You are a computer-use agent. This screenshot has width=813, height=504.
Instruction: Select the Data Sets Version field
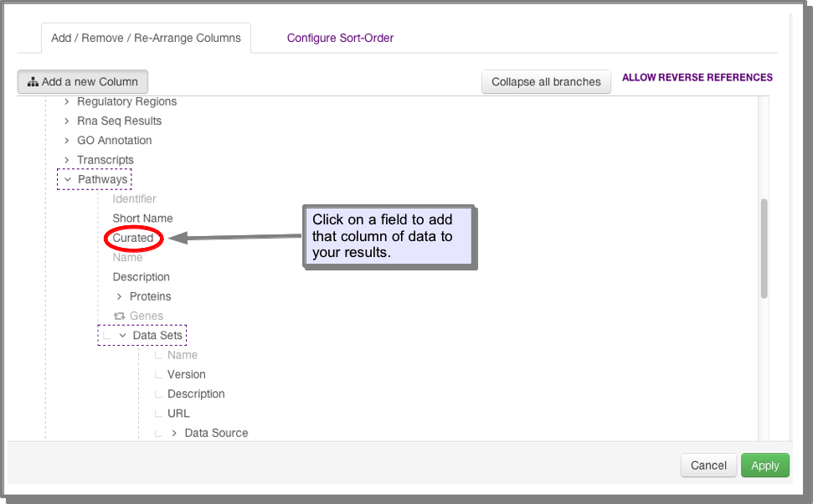[x=186, y=374]
